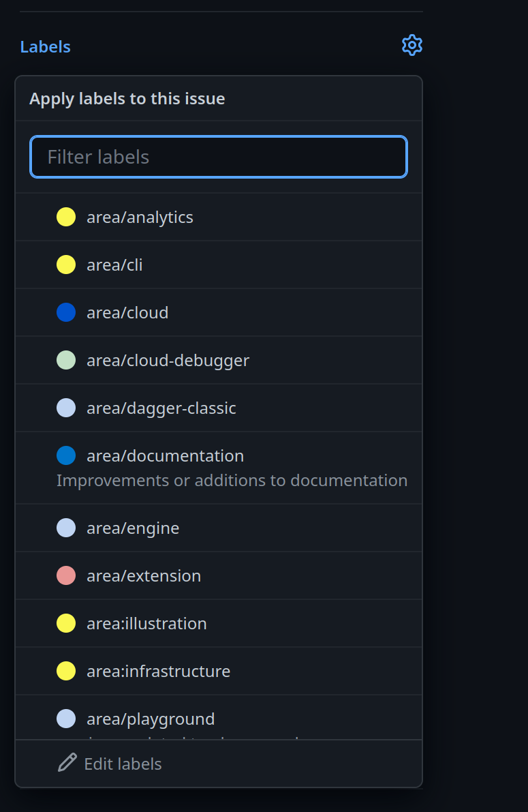Click the blue dot beside area/documentation
Viewport: 528px width, 812px height.
pos(65,455)
